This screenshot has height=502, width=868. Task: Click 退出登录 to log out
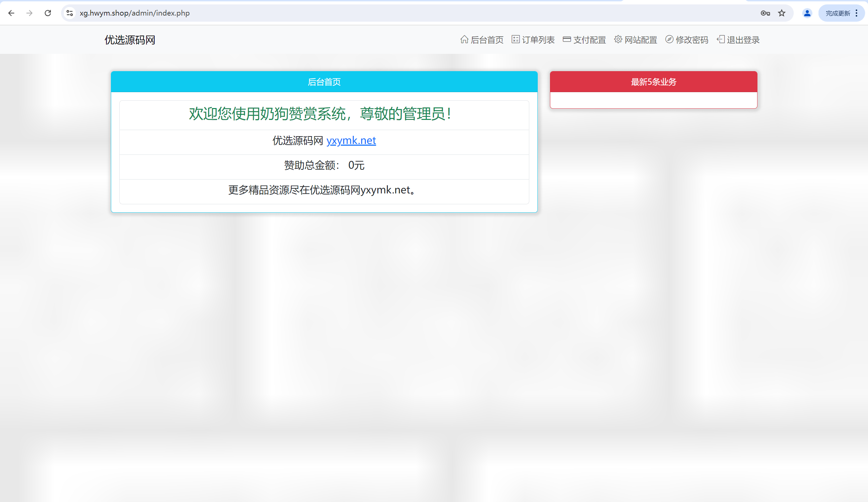click(738, 40)
